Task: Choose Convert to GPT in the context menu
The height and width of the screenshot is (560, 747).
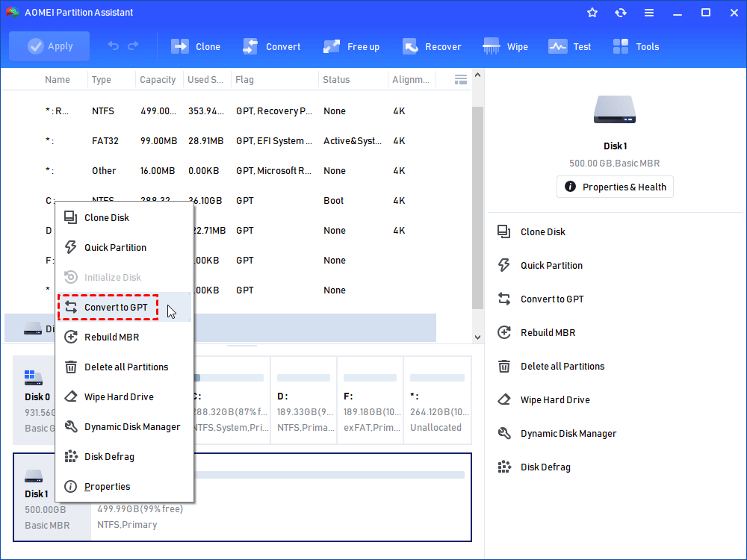Action: pos(125,307)
